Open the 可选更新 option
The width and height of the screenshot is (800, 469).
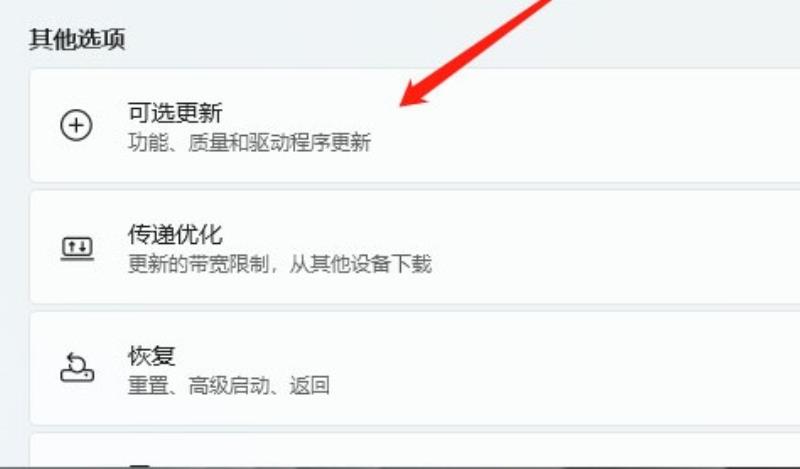pyautogui.click(x=415, y=125)
